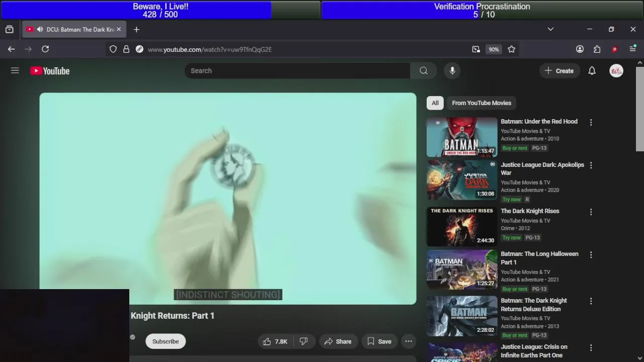Click the search magnifier button
Viewport: 644px width, 362px height.
point(424,71)
